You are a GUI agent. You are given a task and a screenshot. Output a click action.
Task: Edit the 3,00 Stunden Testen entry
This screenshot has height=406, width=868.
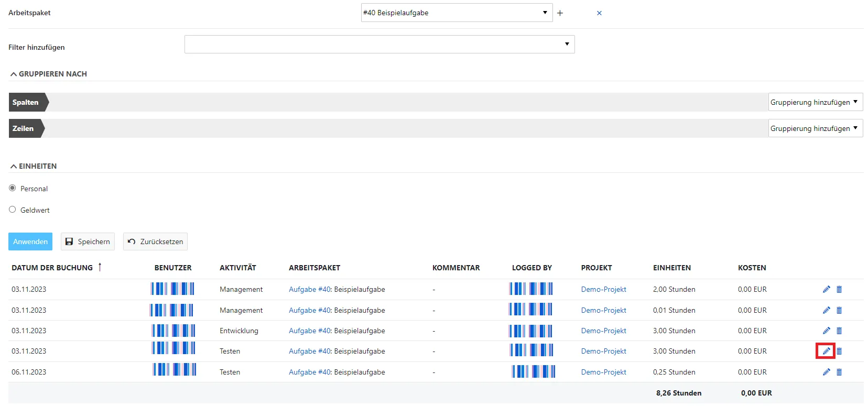point(826,351)
